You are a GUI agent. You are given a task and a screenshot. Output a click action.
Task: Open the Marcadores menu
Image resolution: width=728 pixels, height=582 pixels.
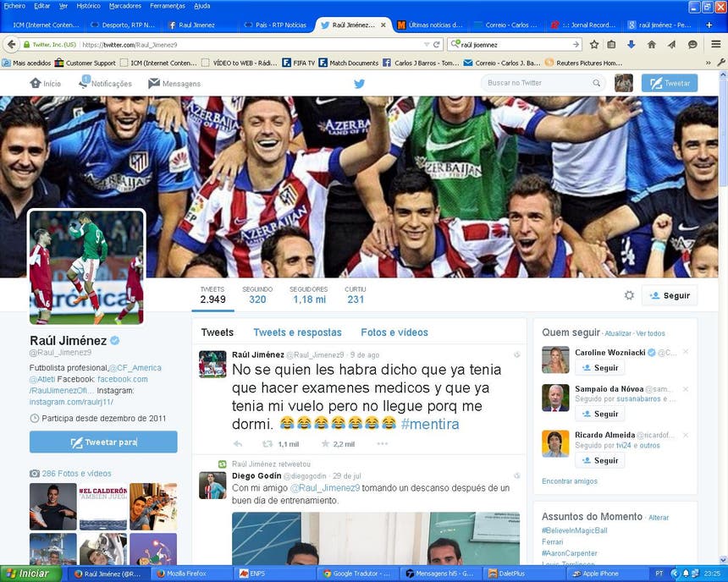click(x=125, y=5)
